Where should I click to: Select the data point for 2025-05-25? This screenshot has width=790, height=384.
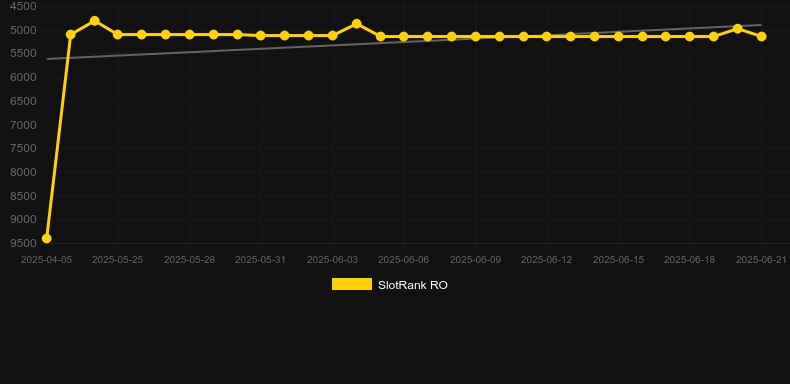(x=118, y=35)
